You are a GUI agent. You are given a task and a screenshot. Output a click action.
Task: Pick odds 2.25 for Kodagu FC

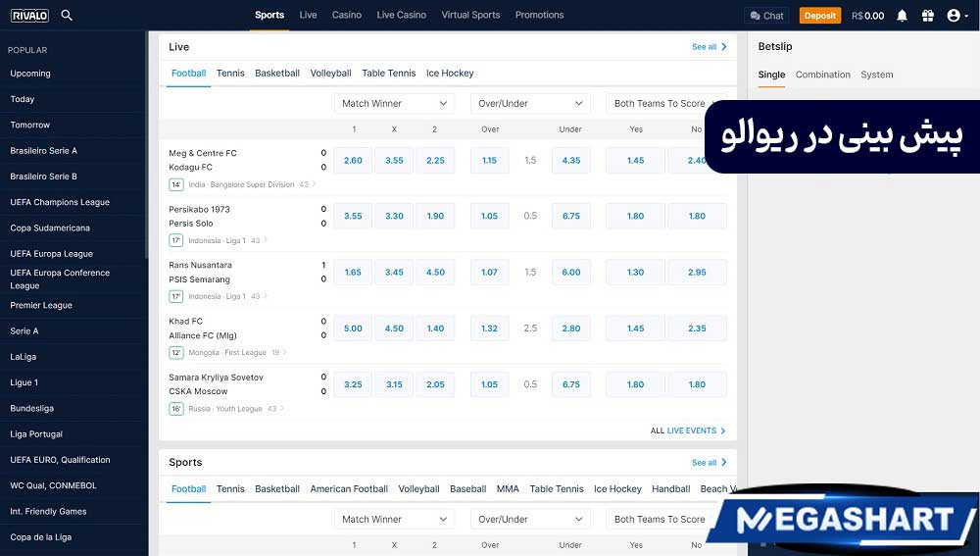pos(436,160)
